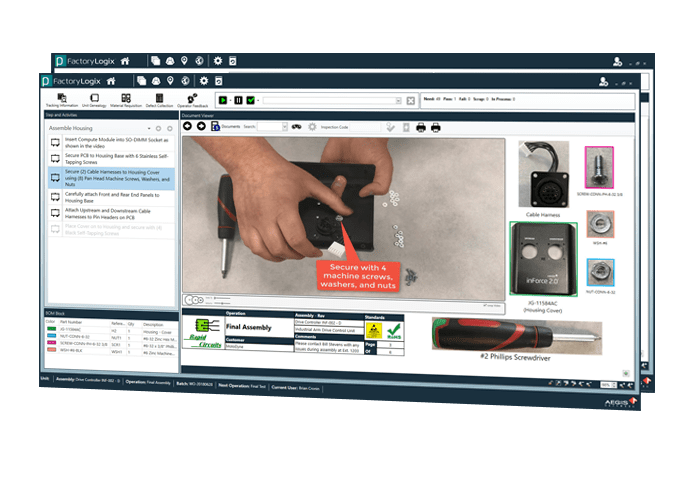The image size is (681, 485).
Task: Go to FactoryLogix home
Action: (111, 81)
